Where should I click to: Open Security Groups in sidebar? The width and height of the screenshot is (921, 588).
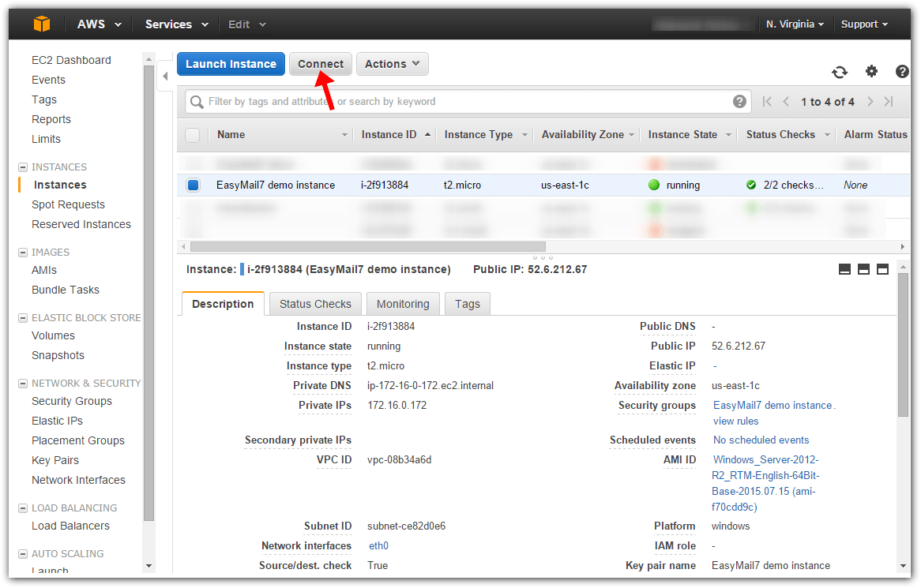point(72,402)
